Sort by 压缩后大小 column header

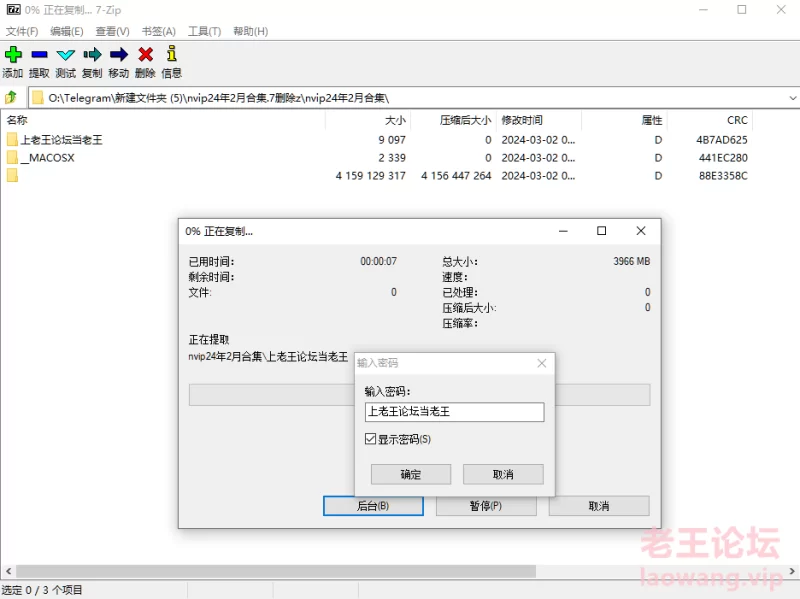click(465, 120)
